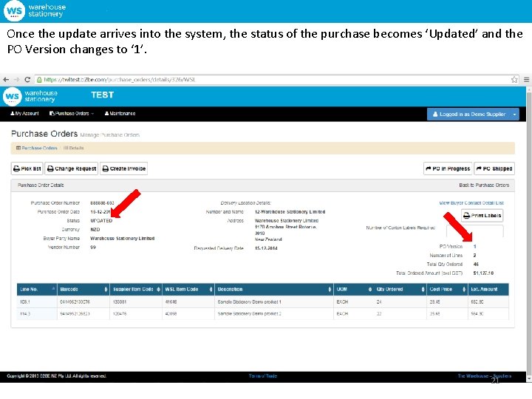Sort table by UOM column
This screenshot has width=532, height=399.
tap(354, 290)
